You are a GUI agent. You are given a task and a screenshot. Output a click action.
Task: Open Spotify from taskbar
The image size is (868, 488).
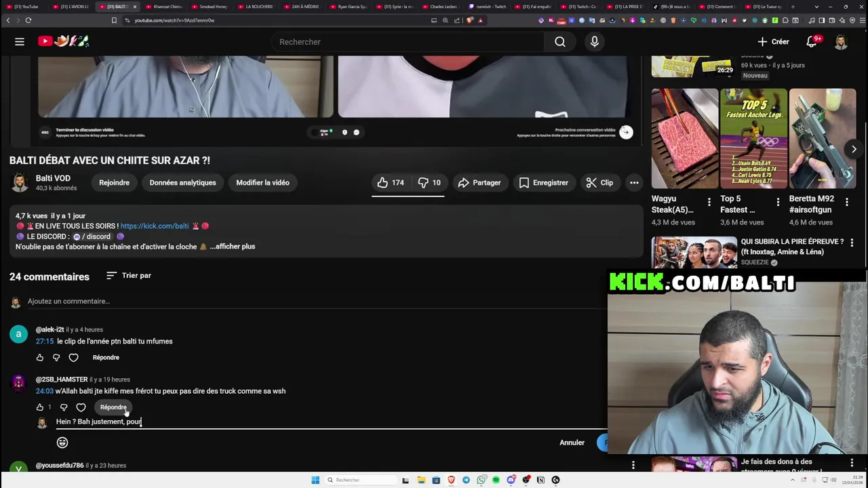pyautogui.click(x=496, y=480)
